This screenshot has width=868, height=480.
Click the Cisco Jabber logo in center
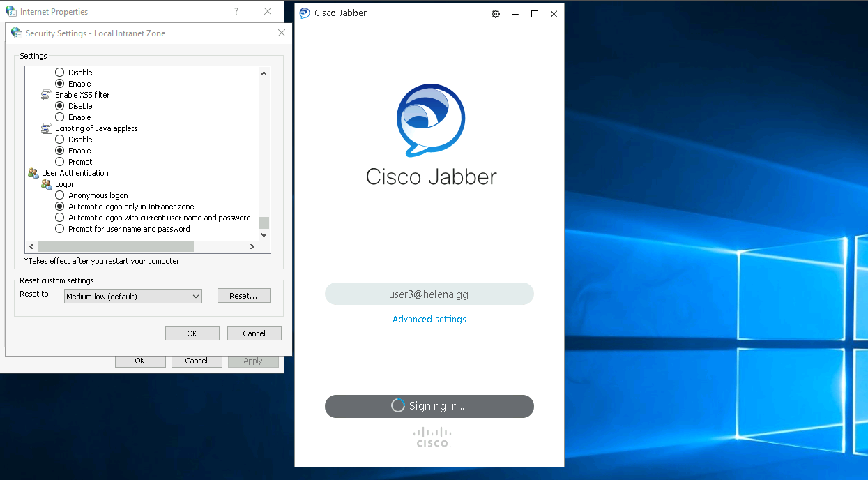coord(430,120)
